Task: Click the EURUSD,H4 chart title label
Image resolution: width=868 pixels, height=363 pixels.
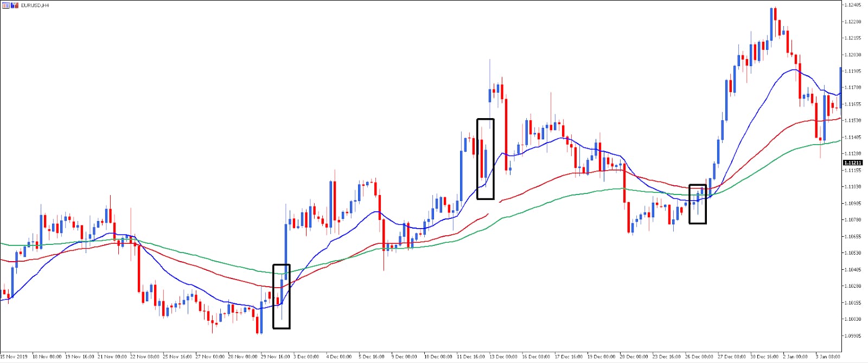Action: pyautogui.click(x=35, y=5)
